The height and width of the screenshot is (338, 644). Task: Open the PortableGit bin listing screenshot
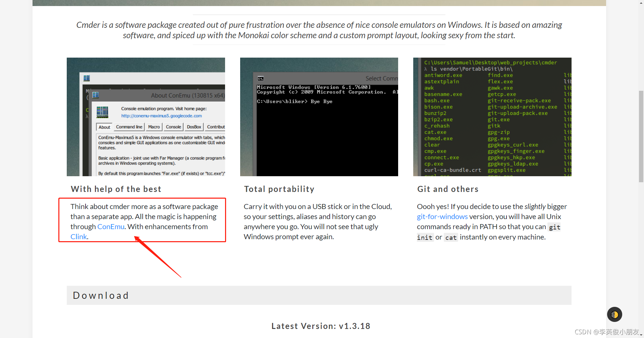point(492,117)
